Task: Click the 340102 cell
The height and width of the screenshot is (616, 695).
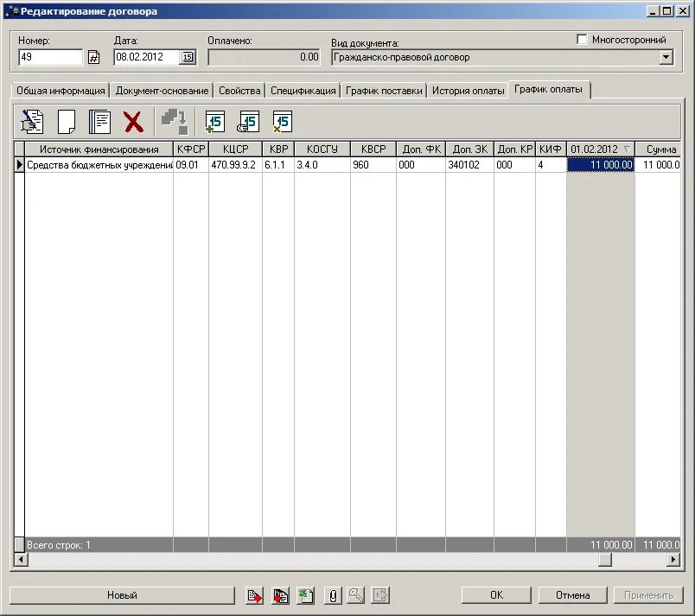Action: (x=470, y=165)
